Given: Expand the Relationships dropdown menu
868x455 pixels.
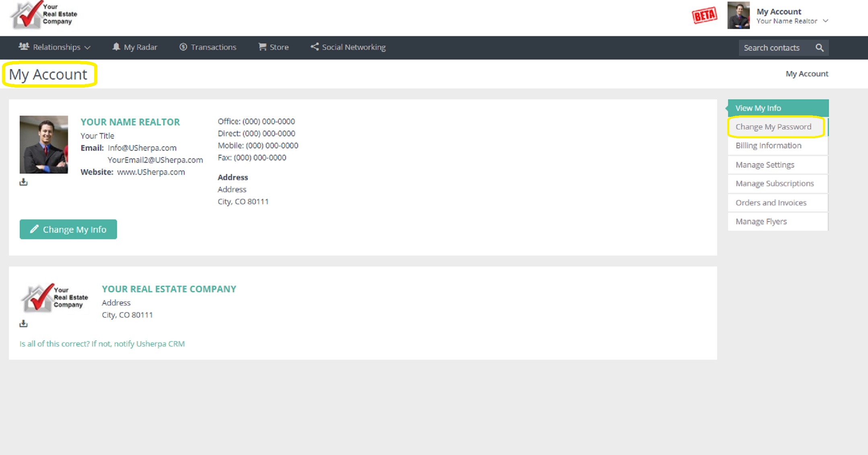Looking at the screenshot, I should [55, 47].
